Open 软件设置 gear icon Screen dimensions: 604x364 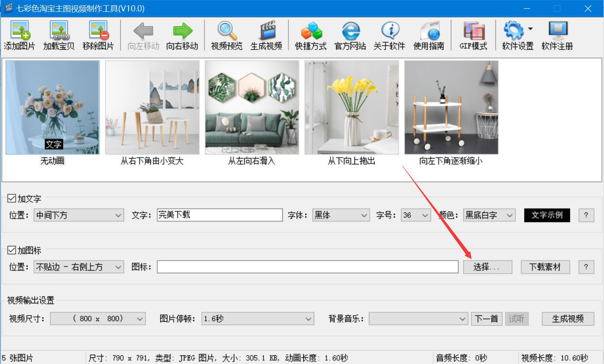click(x=513, y=31)
